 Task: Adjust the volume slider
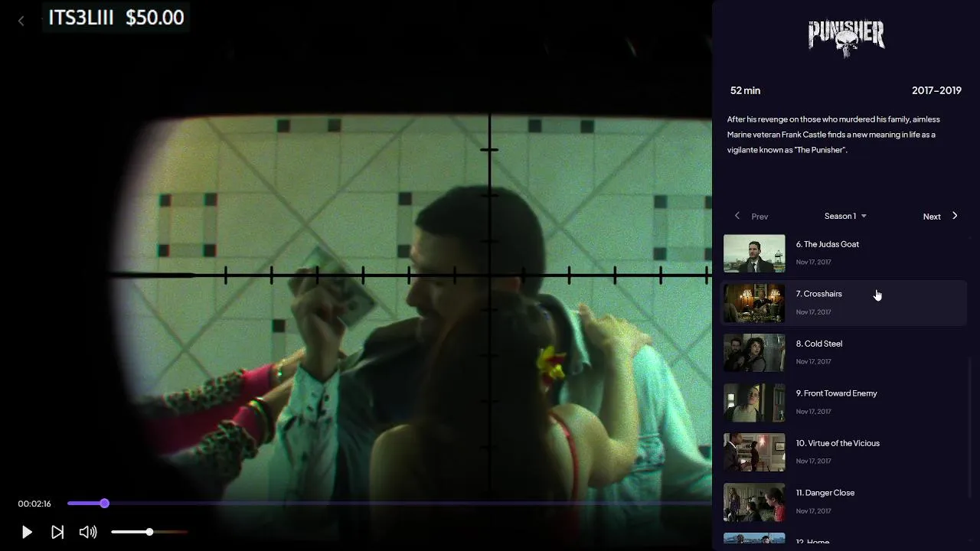click(149, 532)
